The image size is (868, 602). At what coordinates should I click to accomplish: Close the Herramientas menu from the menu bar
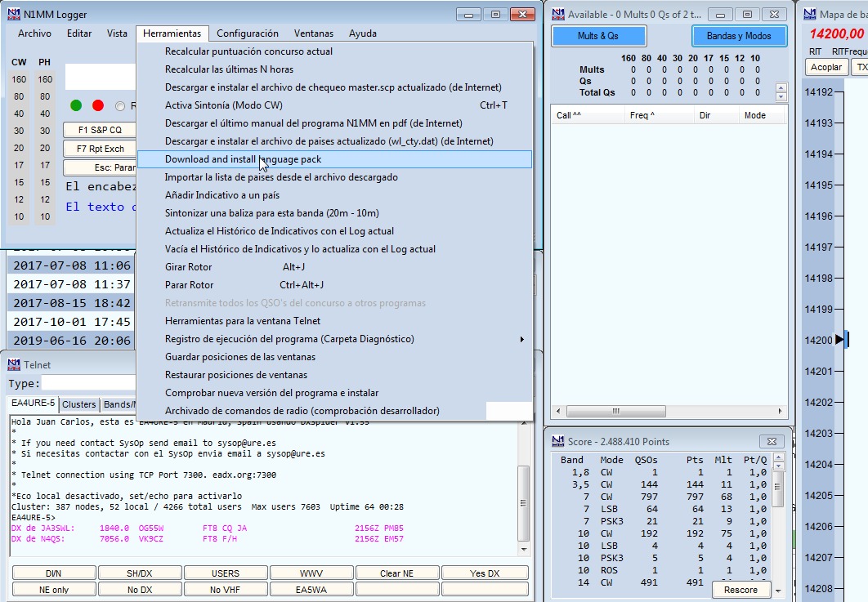click(x=172, y=33)
